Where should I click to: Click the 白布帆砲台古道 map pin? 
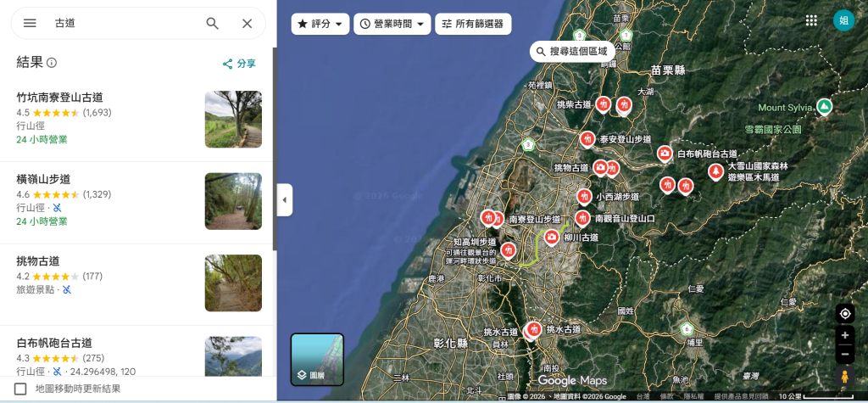tap(665, 154)
